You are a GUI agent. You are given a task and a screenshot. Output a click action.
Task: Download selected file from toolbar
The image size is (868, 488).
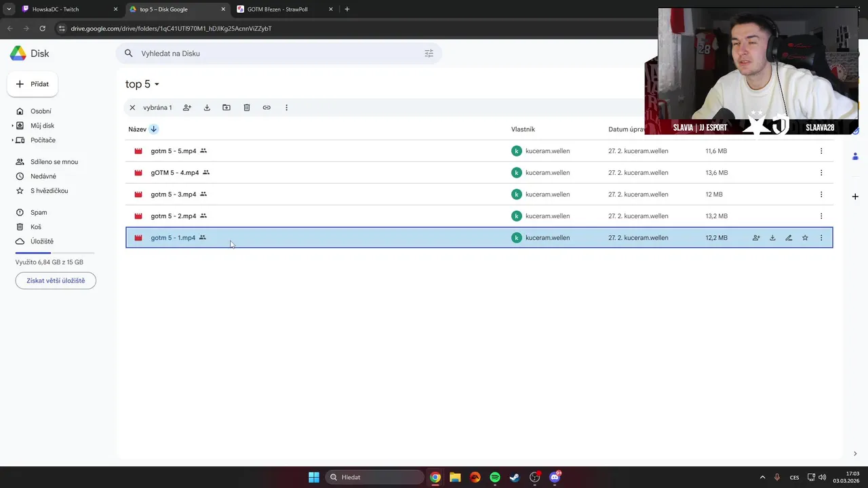[207, 108]
